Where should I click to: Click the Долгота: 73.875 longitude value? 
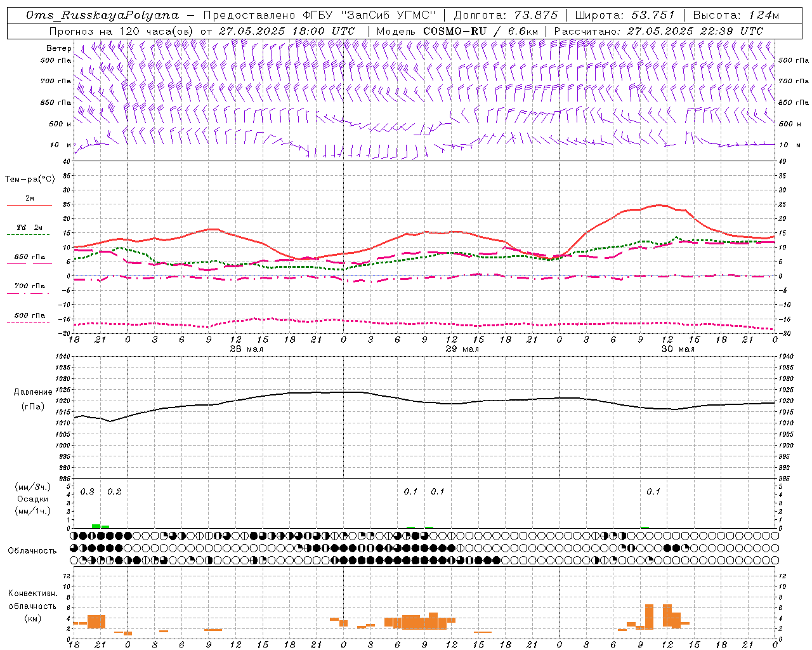pos(506,15)
